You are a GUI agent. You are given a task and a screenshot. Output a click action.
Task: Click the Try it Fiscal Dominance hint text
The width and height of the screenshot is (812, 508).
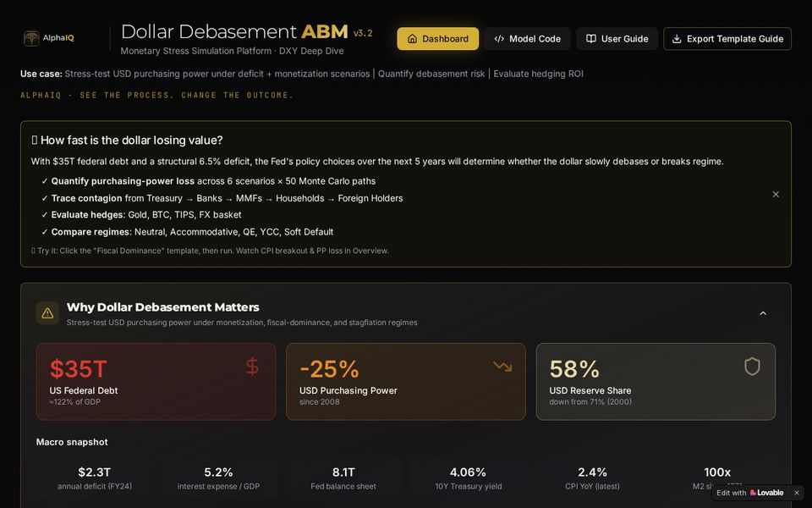[x=211, y=251]
